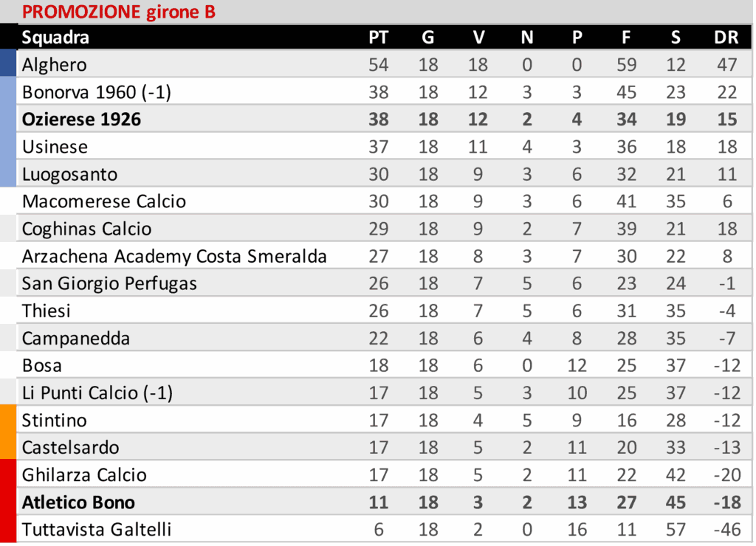This screenshot has height=546, width=756.
Task: Click the dark blue marker beside Alghero
Action: click(x=8, y=64)
